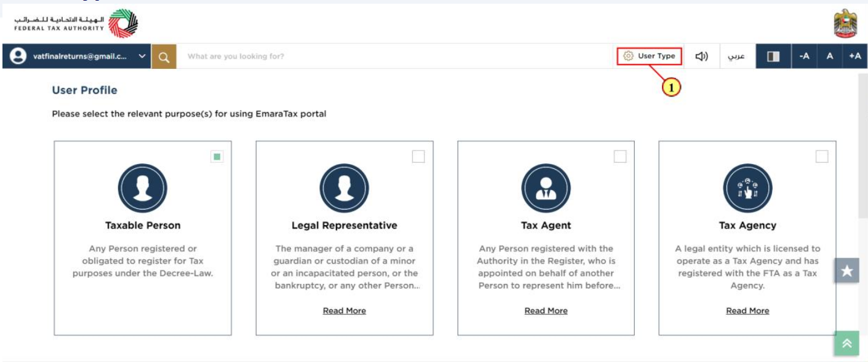Switch language to Arabic

(736, 56)
